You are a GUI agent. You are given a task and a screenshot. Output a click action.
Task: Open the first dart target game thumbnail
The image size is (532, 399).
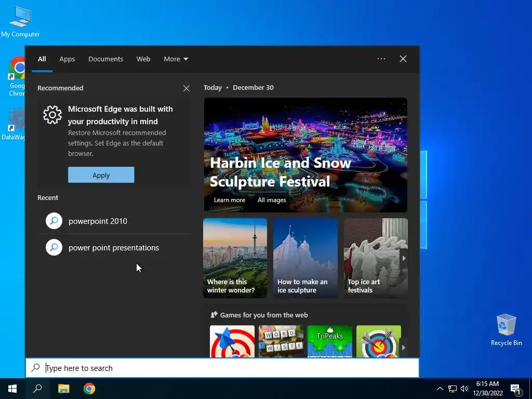click(232, 341)
